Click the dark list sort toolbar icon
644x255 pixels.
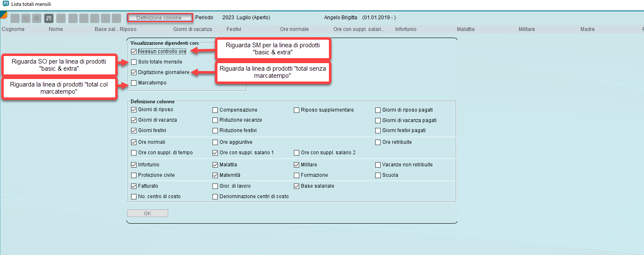point(49,18)
